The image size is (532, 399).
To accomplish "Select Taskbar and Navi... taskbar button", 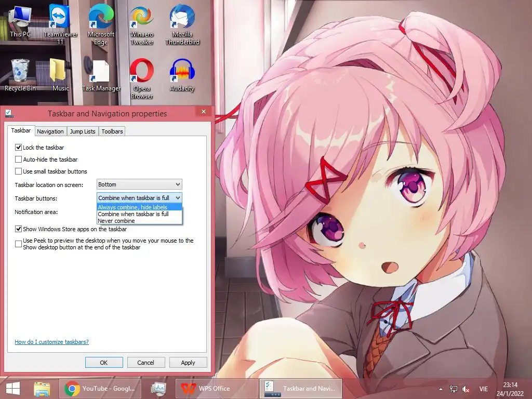I will 301,389.
